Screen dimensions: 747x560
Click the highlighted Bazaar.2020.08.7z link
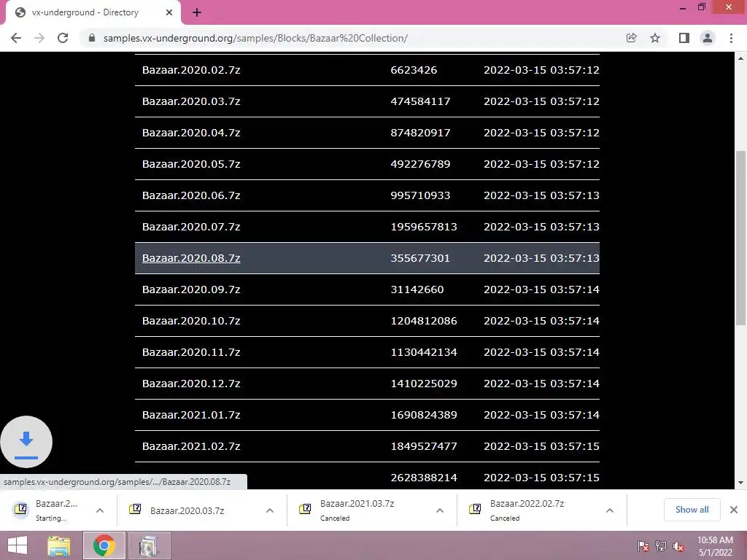[191, 258]
